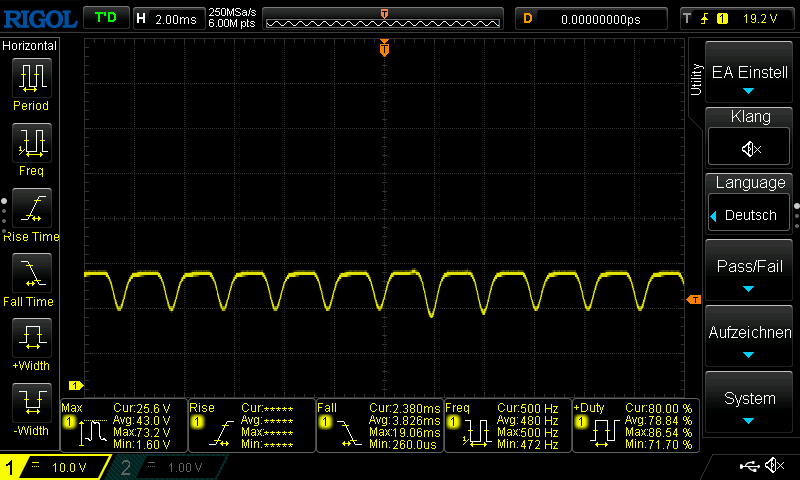Click the trigger level 19.2 V readout
800x480 pixels.
pyautogui.click(x=760, y=19)
